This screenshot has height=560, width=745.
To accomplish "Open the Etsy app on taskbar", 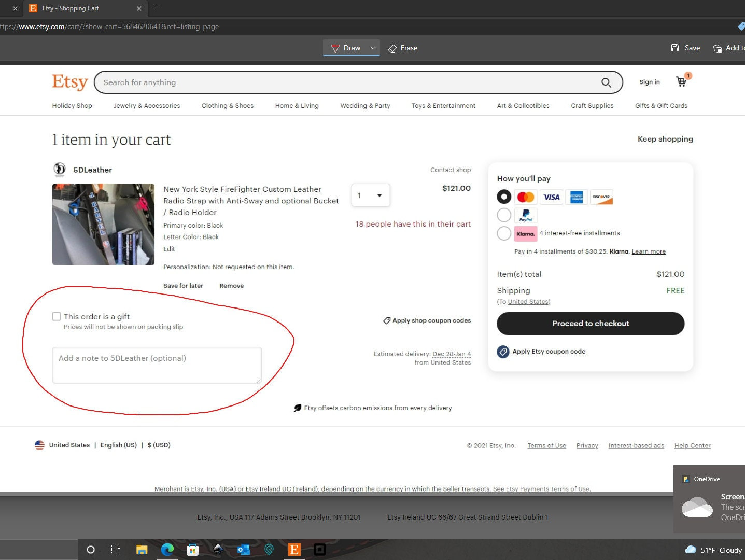I will pos(294,550).
